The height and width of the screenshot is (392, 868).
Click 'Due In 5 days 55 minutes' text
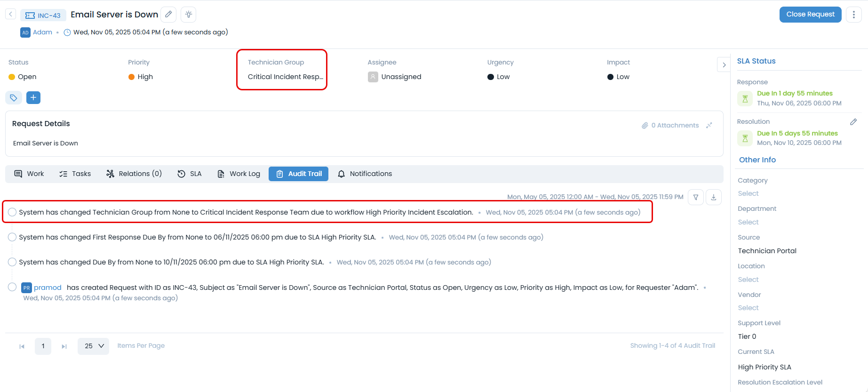[797, 133]
